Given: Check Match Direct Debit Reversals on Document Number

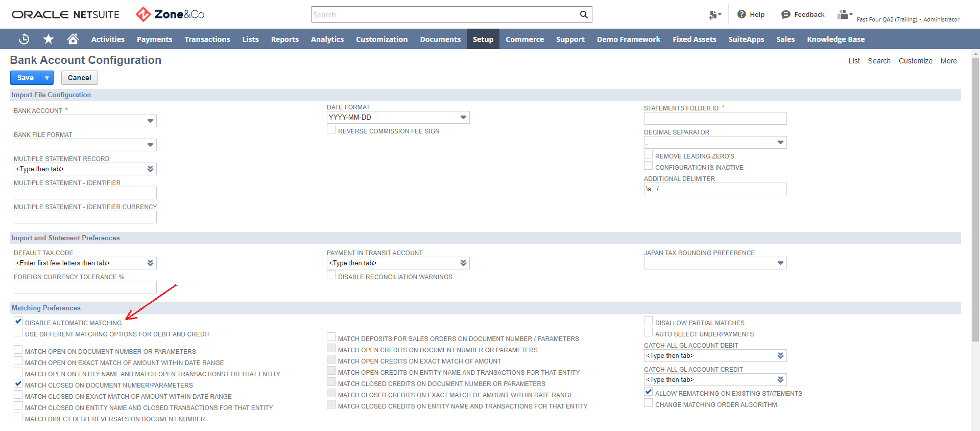Looking at the screenshot, I should click(x=18, y=418).
